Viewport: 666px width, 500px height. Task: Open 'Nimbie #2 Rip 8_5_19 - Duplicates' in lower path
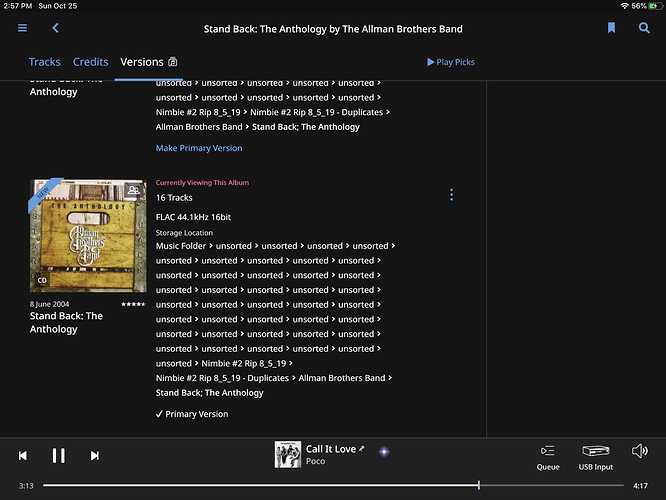pyautogui.click(x=222, y=378)
